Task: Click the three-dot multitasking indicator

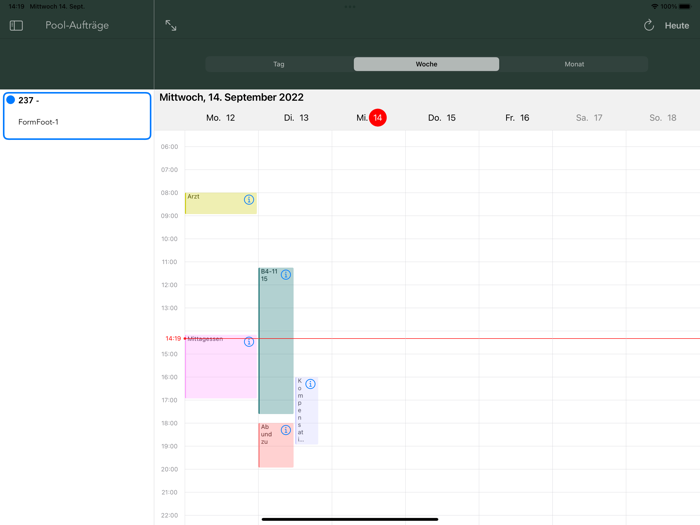Action: [350, 7]
